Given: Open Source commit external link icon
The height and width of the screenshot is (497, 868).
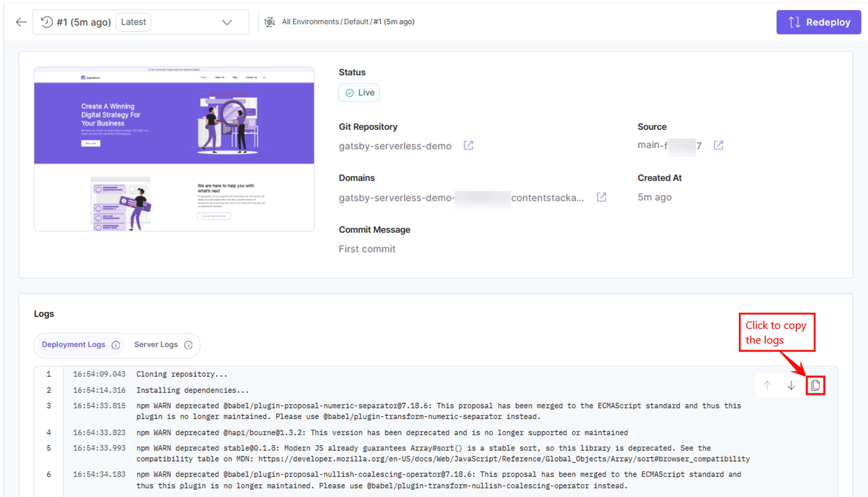Looking at the screenshot, I should (719, 145).
